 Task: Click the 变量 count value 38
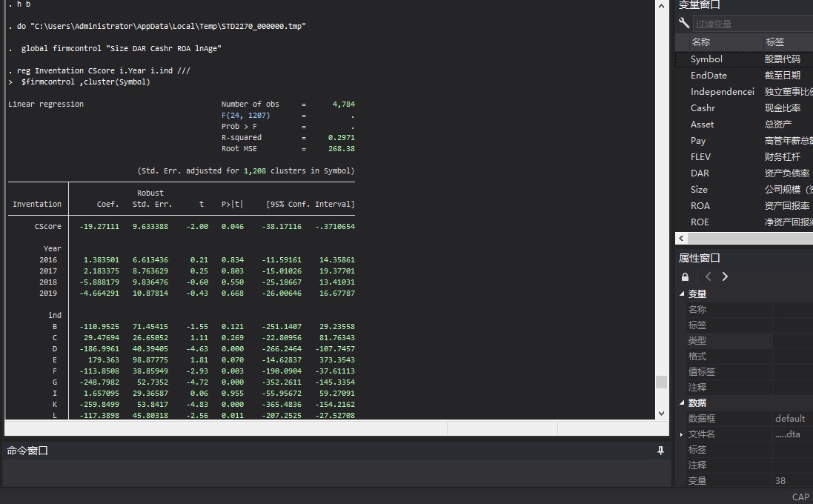(x=780, y=481)
